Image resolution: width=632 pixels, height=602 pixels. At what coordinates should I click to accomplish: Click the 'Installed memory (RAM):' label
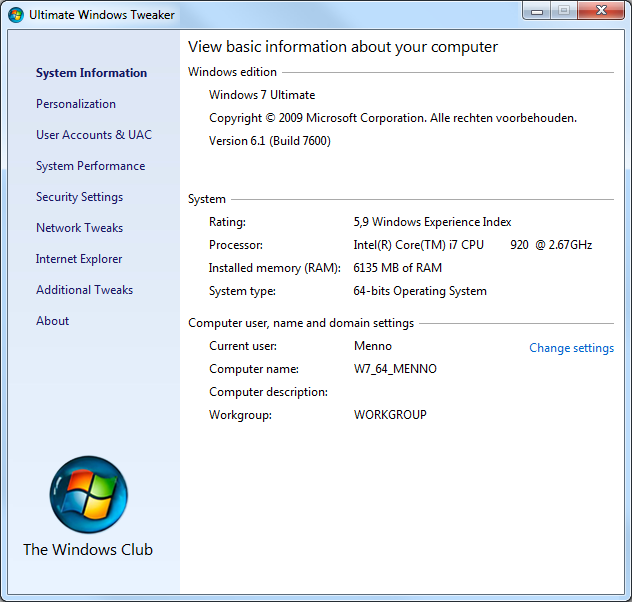[x=274, y=268]
